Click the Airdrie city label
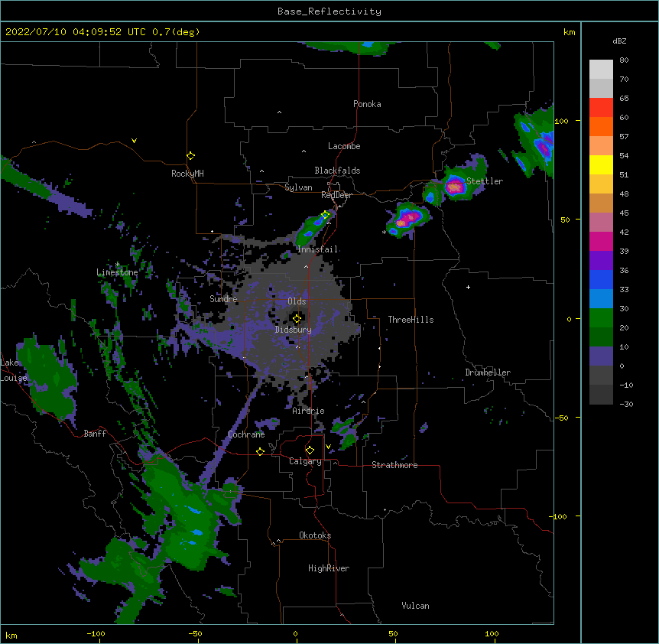This screenshot has width=659, height=644. click(x=309, y=411)
